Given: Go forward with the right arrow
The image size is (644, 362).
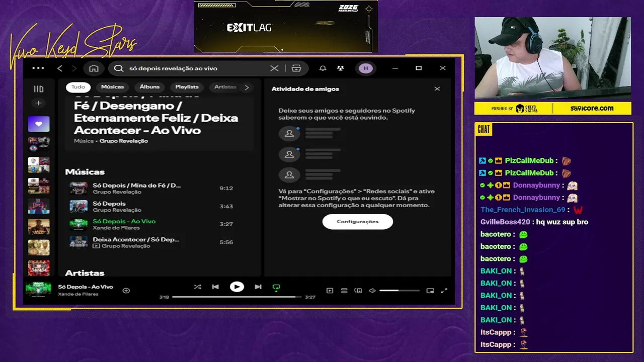Looking at the screenshot, I should point(74,68).
